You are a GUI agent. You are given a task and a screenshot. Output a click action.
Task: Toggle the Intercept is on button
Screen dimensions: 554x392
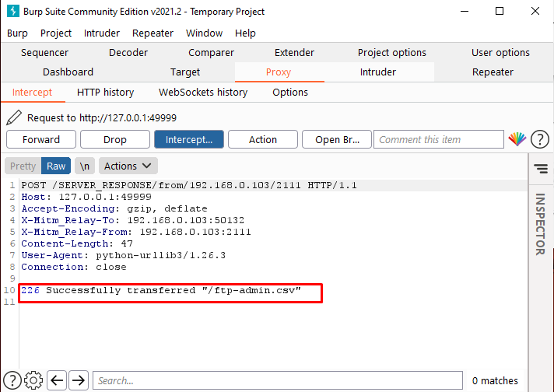coord(189,139)
